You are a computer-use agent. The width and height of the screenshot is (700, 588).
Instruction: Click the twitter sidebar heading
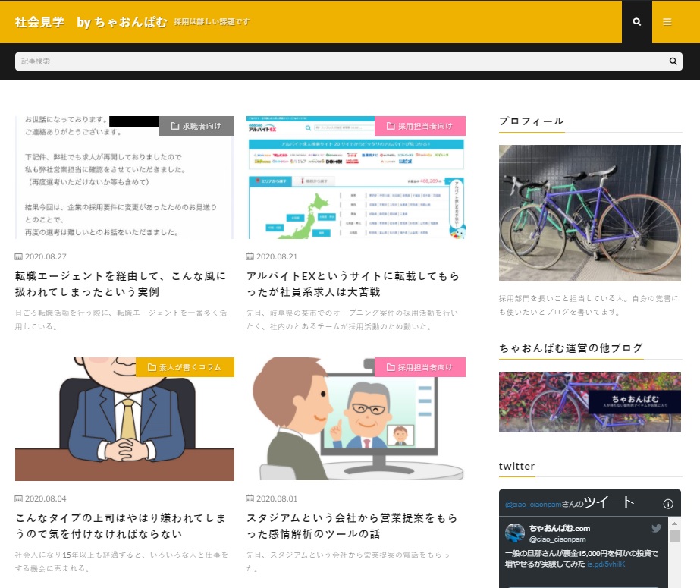click(x=516, y=466)
